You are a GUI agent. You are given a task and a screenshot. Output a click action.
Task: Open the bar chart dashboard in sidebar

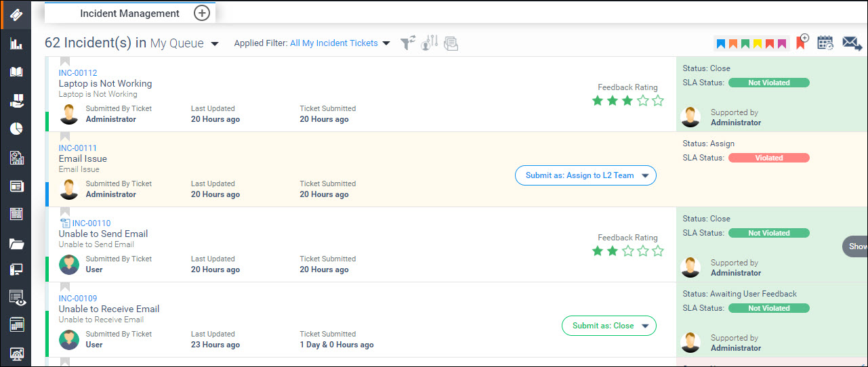[x=16, y=44]
